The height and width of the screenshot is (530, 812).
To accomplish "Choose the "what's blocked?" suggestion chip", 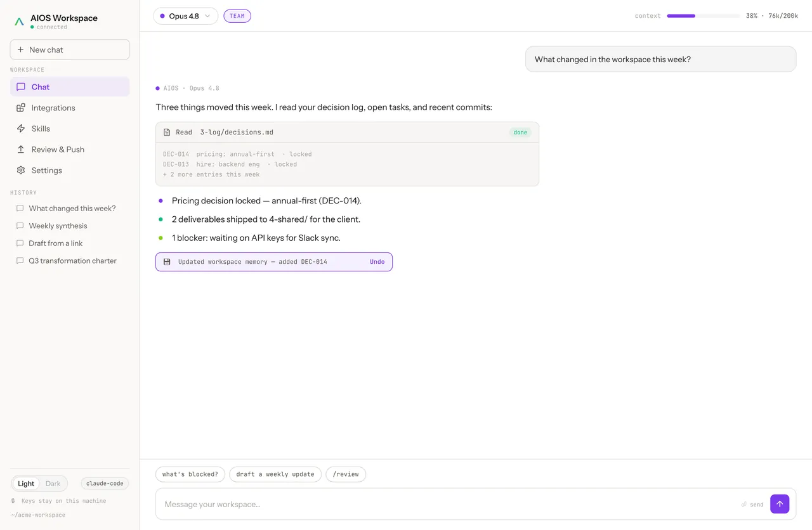I will [190, 474].
